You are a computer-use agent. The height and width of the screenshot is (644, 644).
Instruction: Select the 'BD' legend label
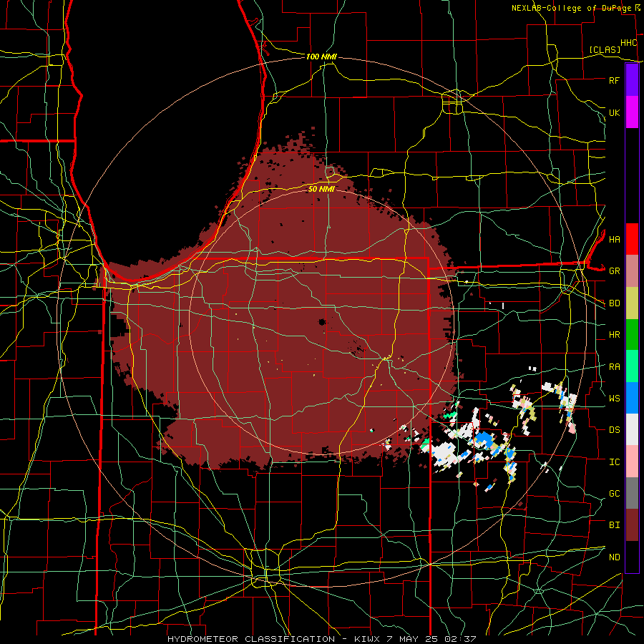pos(614,303)
